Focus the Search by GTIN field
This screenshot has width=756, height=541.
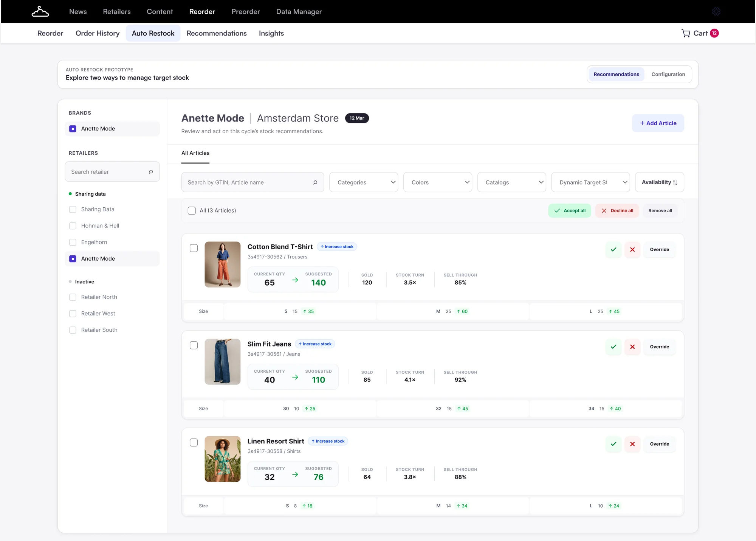click(253, 182)
